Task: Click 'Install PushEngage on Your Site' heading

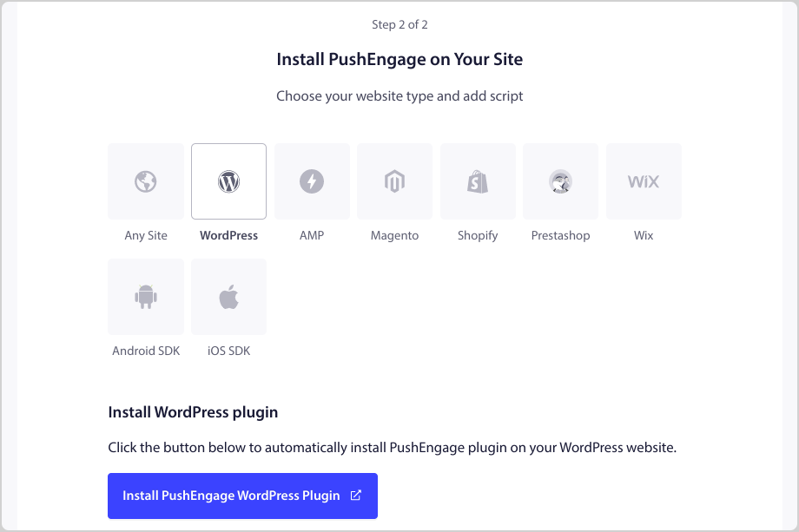Action: click(399, 59)
